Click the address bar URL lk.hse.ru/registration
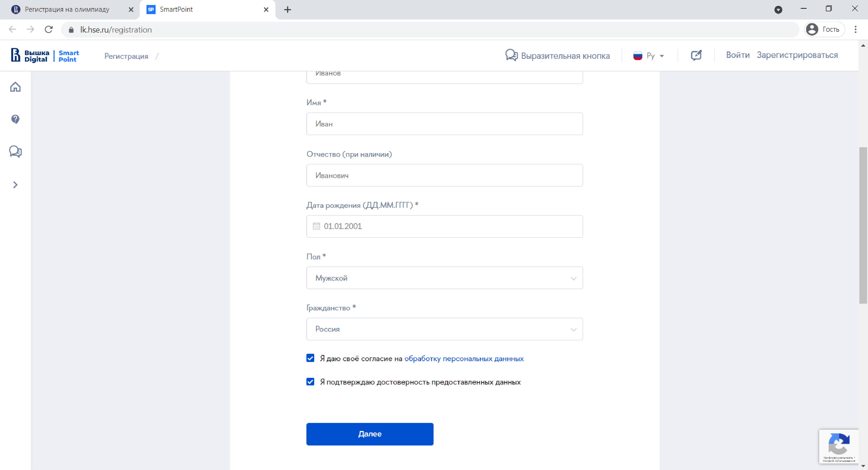The width and height of the screenshot is (868, 470). click(116, 30)
